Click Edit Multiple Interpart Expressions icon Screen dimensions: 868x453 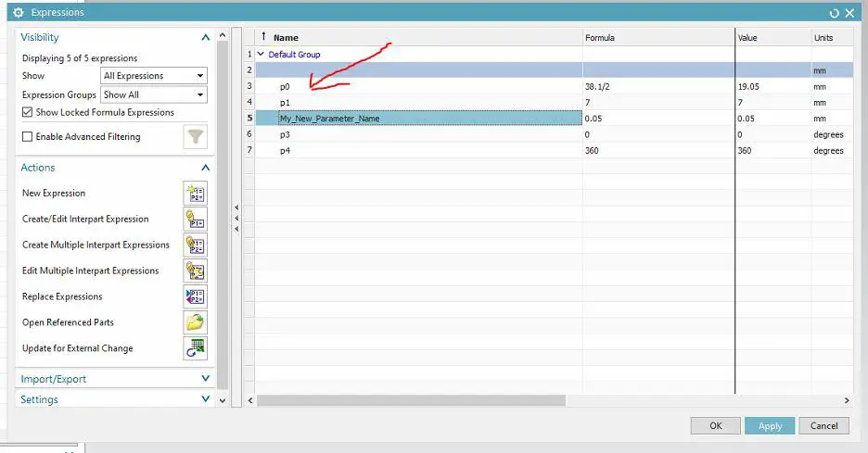pyautogui.click(x=196, y=271)
